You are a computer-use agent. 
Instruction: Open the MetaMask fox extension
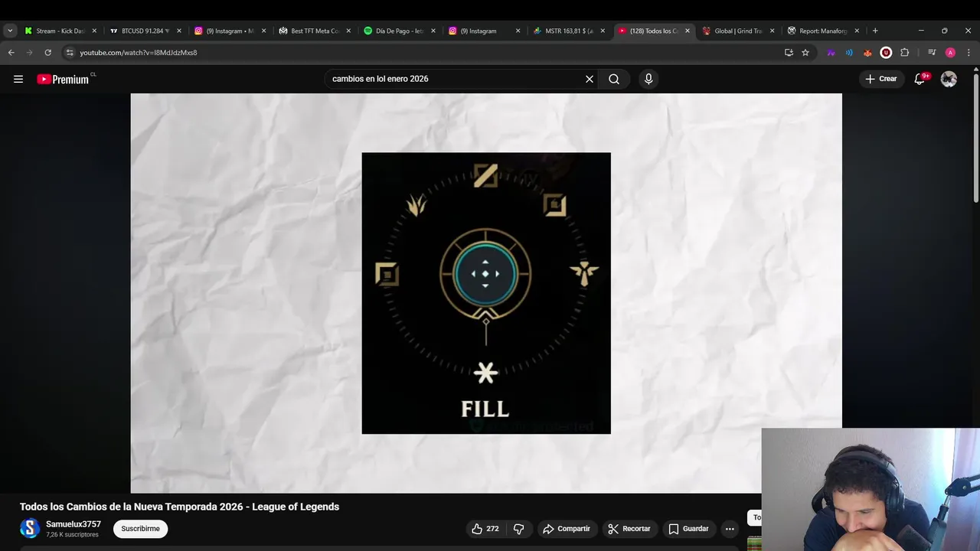tap(867, 53)
